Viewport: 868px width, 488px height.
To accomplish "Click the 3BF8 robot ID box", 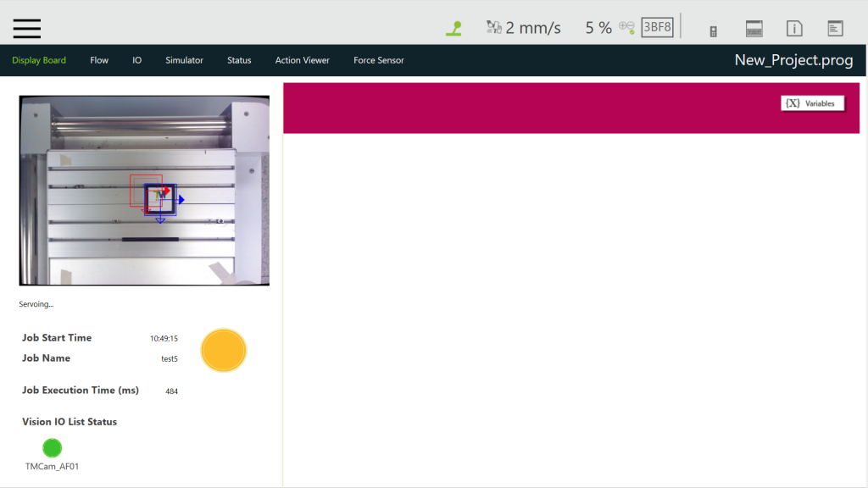I will (657, 27).
